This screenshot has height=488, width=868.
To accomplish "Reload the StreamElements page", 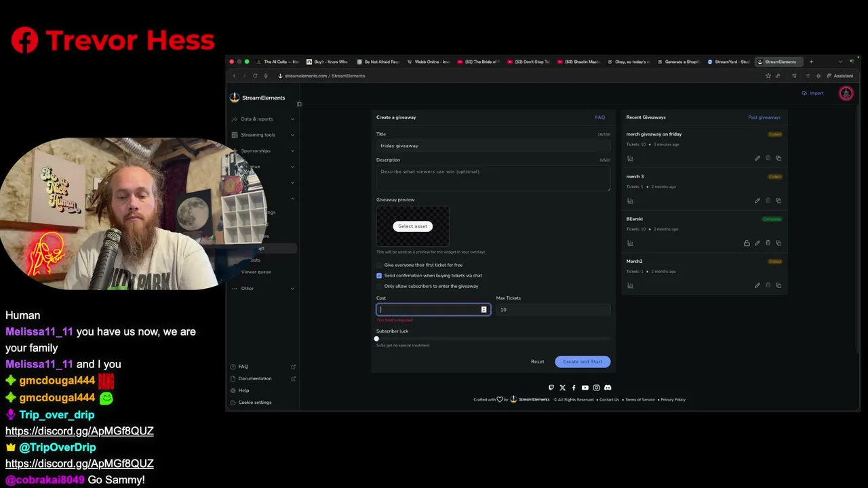I will pos(255,76).
